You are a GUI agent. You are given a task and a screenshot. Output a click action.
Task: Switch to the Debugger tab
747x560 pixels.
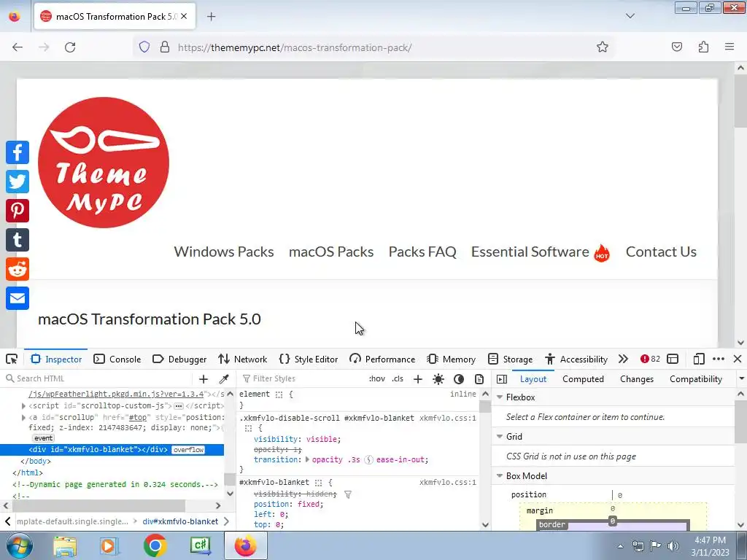coord(179,359)
